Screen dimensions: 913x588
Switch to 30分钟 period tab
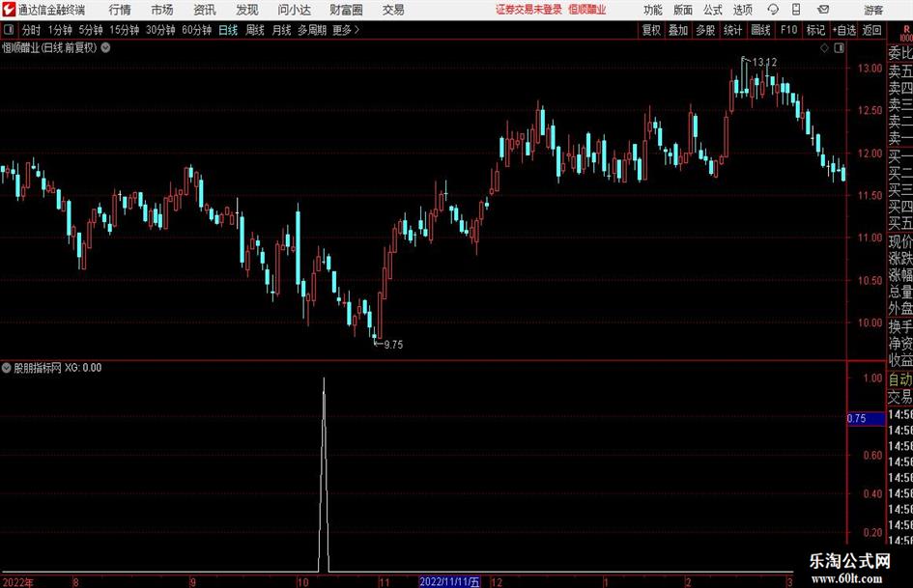point(160,30)
